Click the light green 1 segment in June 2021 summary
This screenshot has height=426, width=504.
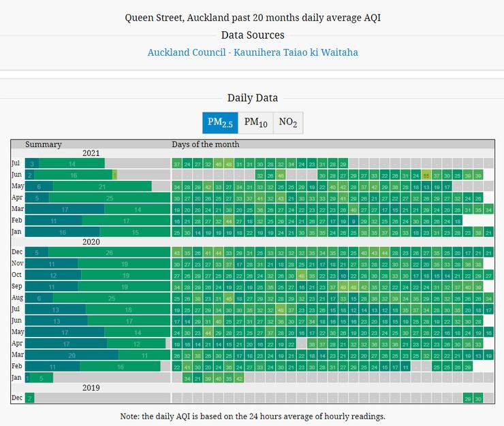point(114,175)
